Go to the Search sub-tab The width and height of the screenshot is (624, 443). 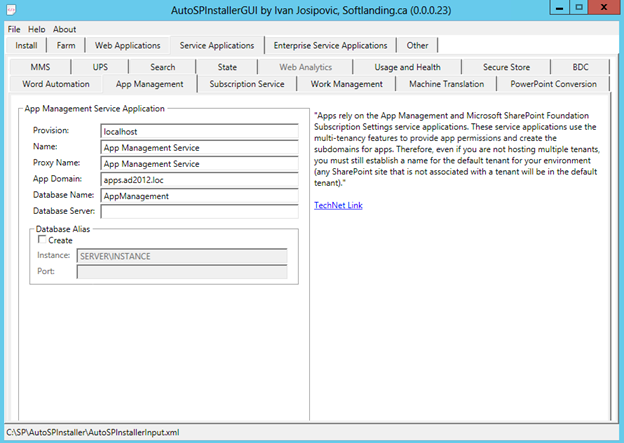click(162, 67)
